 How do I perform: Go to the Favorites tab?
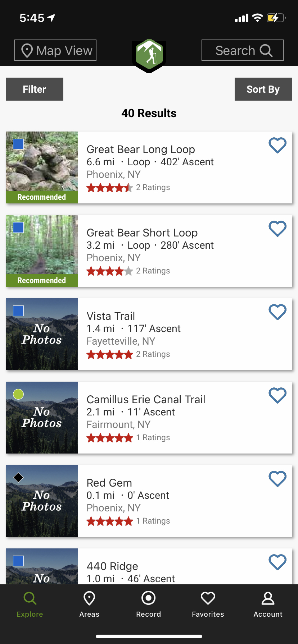pos(208,604)
